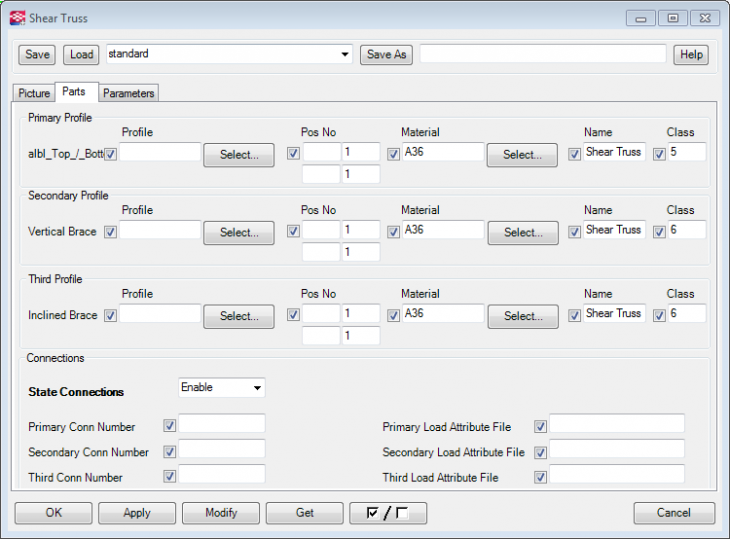Switch to the Picture tab

click(x=34, y=93)
